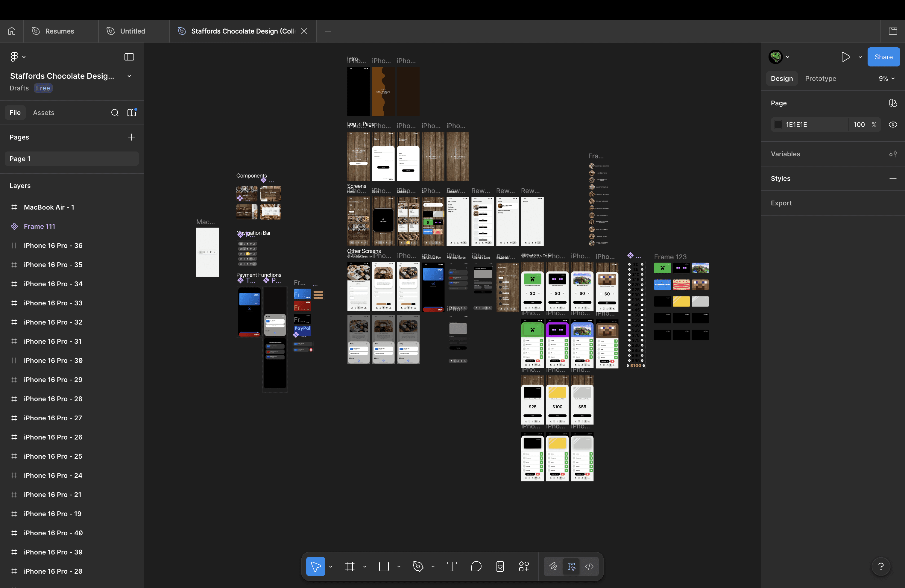The image size is (905, 588).
Task: Click the blue Share button
Action: [883, 57]
